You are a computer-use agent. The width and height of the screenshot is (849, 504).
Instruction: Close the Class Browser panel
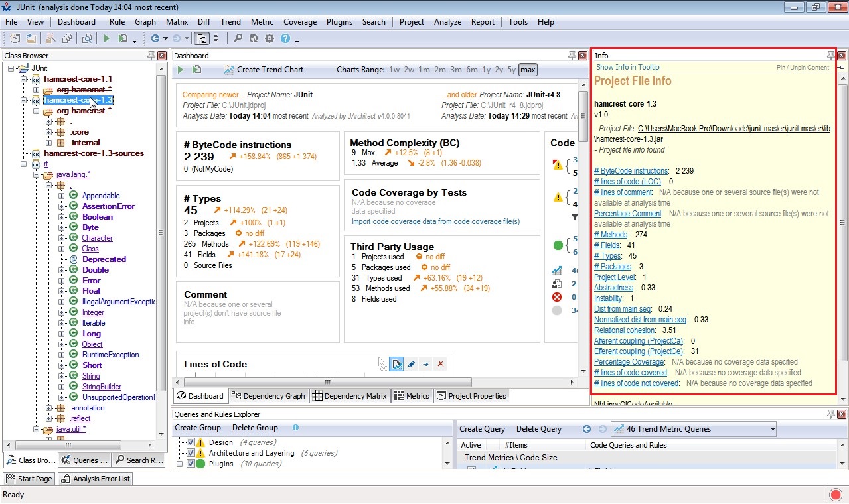(161, 56)
